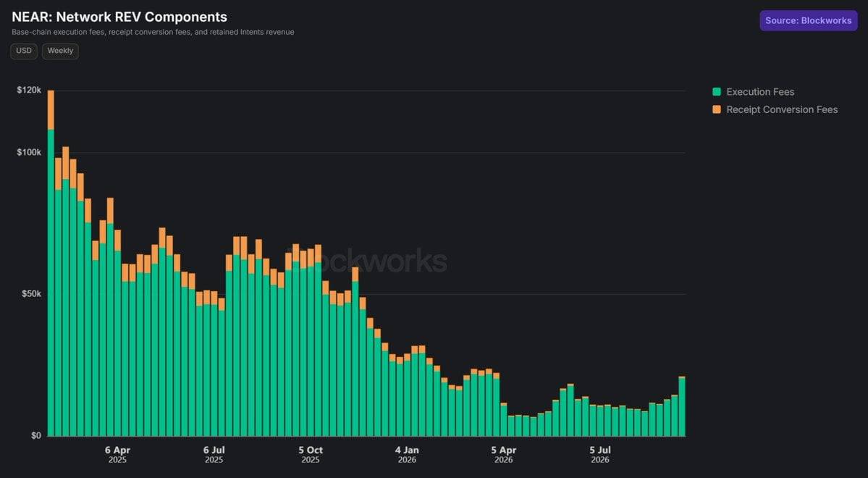The image size is (868, 478).
Task: Click the $50k y-axis label
Action: 32,293
